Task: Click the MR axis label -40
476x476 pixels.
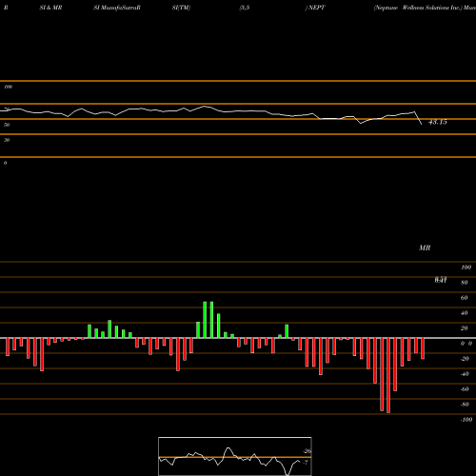Action: click(465, 374)
